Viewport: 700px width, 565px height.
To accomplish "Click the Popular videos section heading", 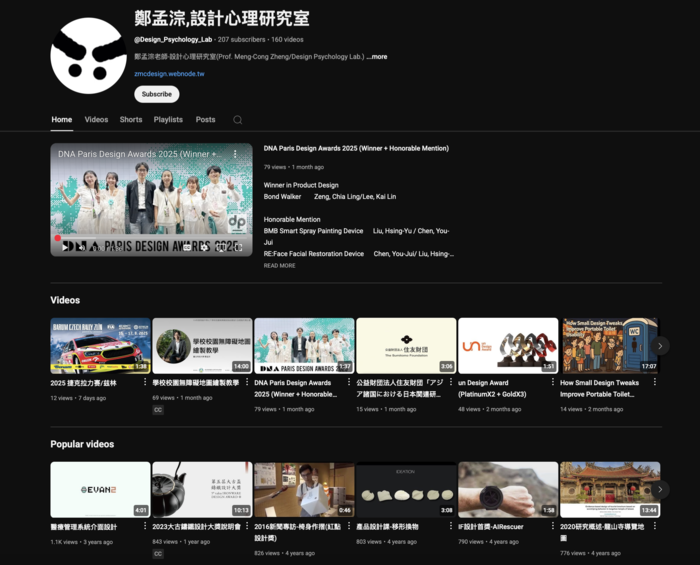I will click(x=82, y=444).
